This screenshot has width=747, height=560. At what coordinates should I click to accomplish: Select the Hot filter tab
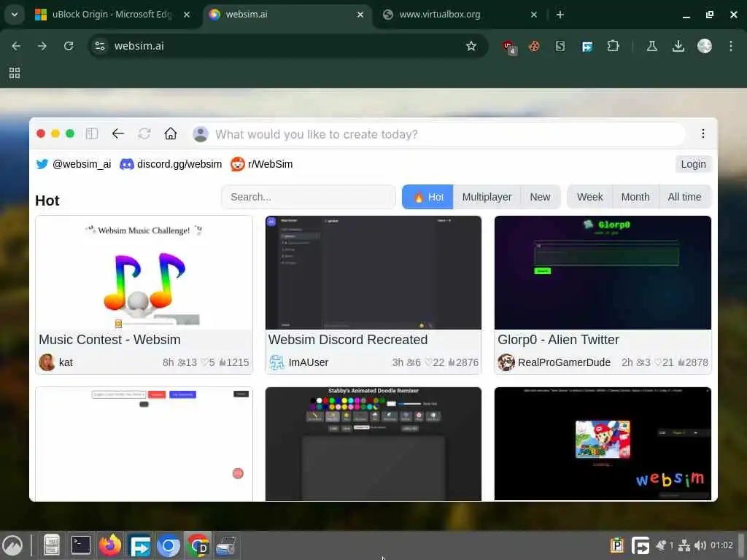click(427, 197)
